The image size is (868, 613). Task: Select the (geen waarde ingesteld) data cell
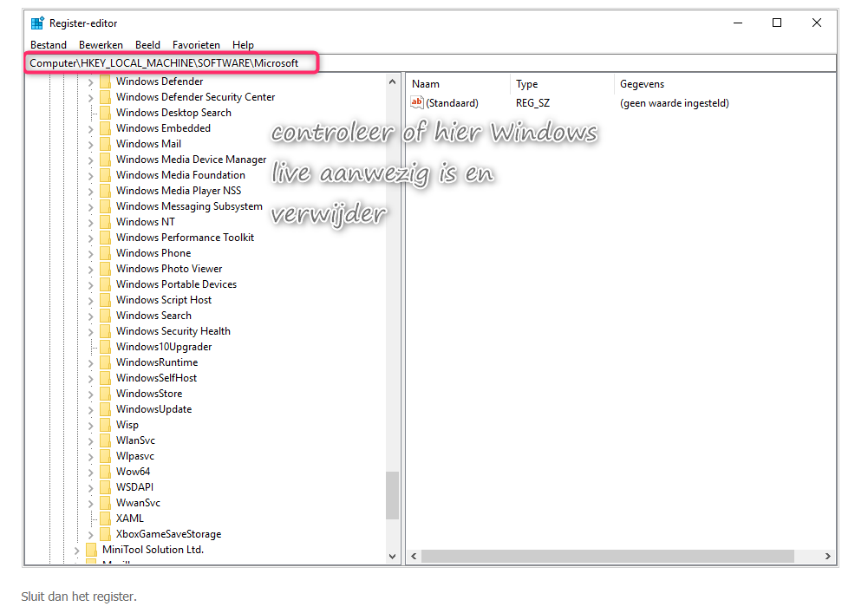pos(675,103)
